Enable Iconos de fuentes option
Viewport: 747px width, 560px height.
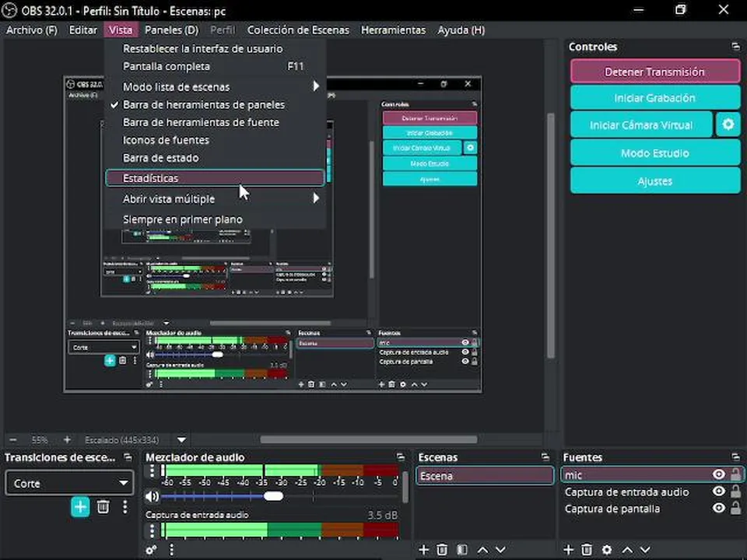click(216, 140)
